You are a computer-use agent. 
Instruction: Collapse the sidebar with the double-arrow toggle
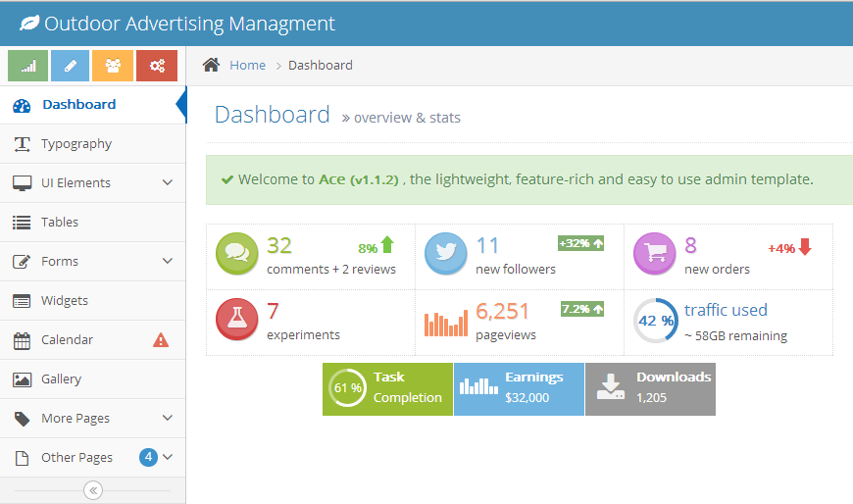(93, 490)
